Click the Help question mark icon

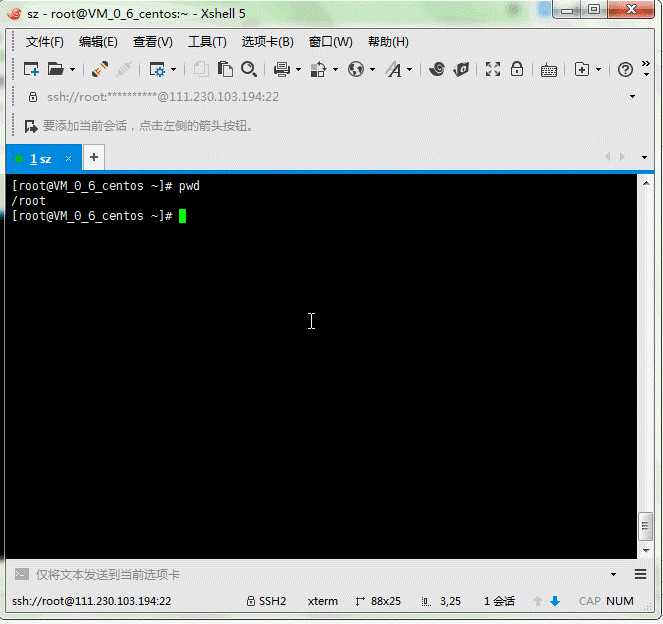[625, 69]
